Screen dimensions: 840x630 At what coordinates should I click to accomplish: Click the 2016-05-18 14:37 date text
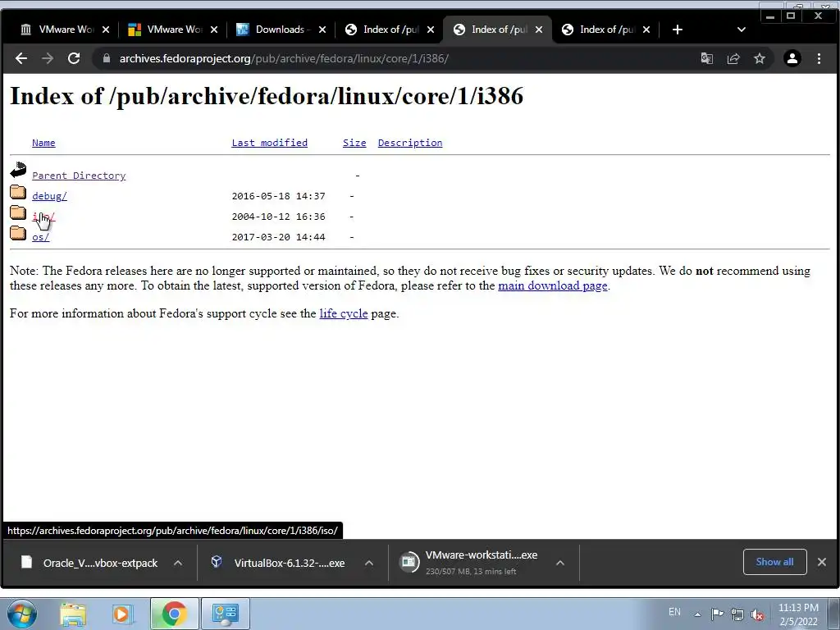pyautogui.click(x=278, y=196)
